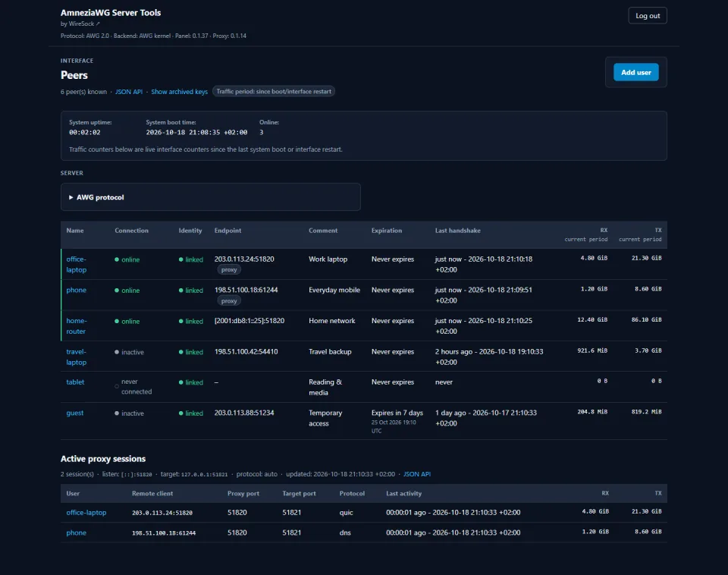Open office-laptop in Active proxy sessions
The height and width of the screenshot is (575, 728).
pyautogui.click(x=86, y=512)
